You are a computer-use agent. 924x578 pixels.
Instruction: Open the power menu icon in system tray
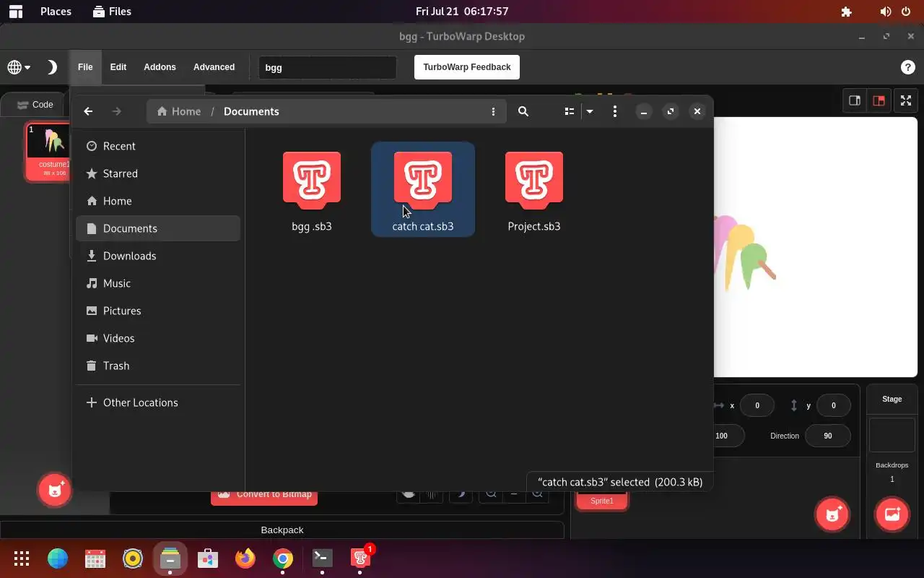[906, 12]
